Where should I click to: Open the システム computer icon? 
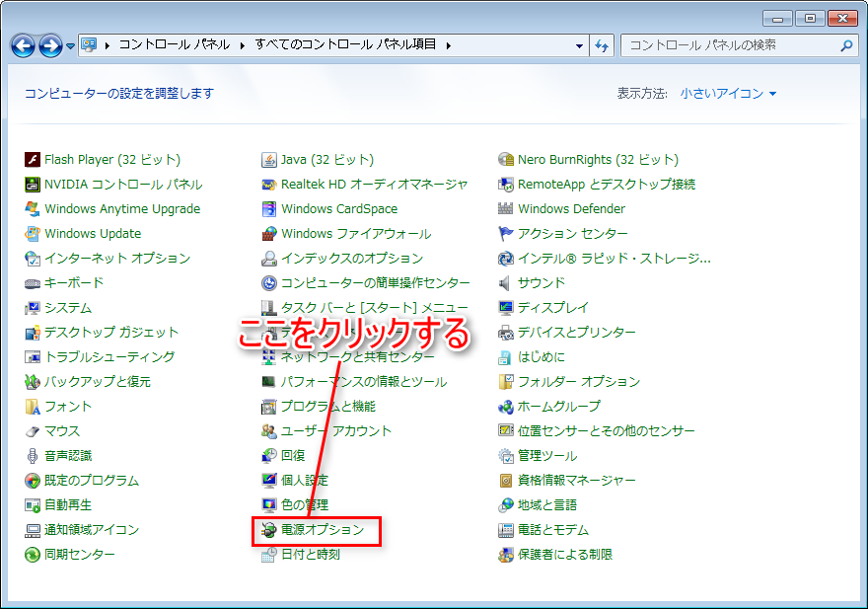click(33, 308)
